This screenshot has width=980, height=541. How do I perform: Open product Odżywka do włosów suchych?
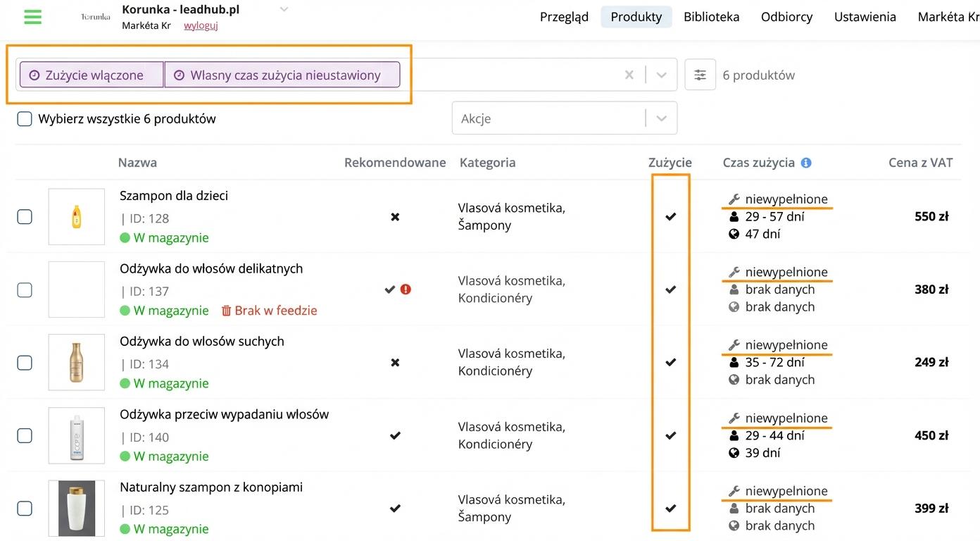(202, 342)
